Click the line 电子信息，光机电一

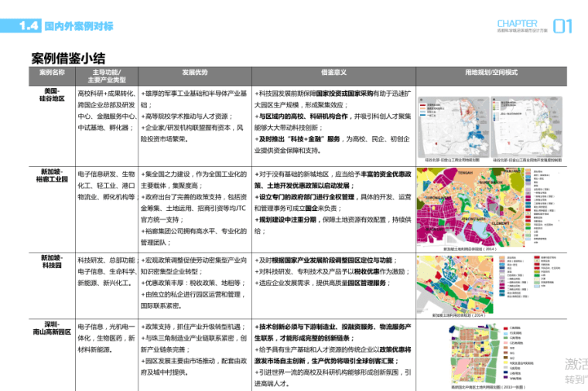pos(106,327)
